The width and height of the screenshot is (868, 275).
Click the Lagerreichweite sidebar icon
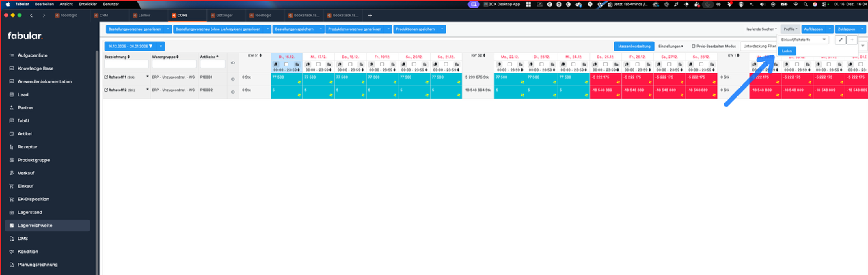12,225
